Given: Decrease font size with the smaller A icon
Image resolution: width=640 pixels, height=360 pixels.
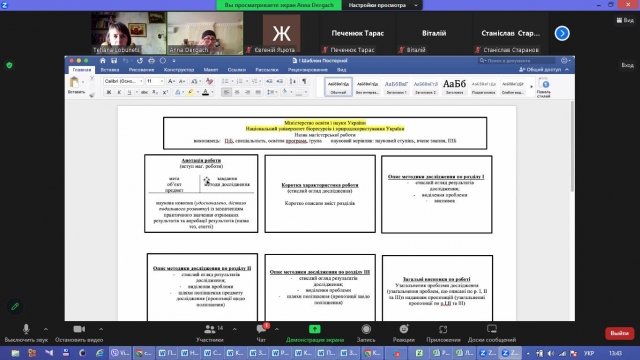Looking at the screenshot, I should [182, 81].
